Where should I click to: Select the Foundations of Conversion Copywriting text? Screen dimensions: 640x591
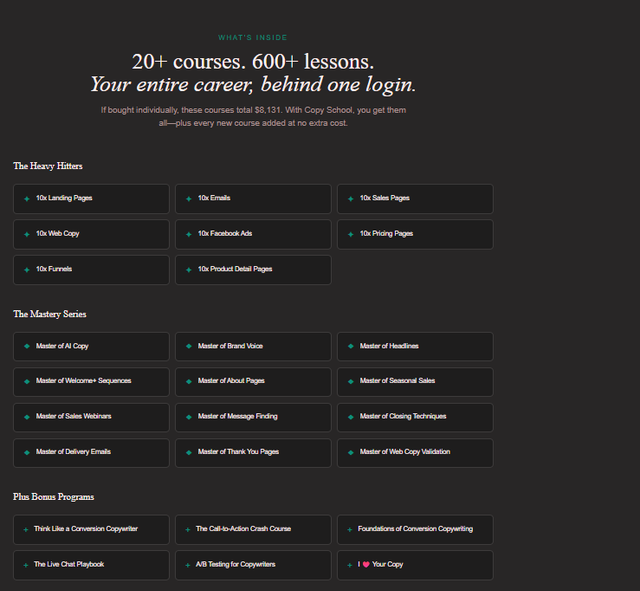pos(416,529)
